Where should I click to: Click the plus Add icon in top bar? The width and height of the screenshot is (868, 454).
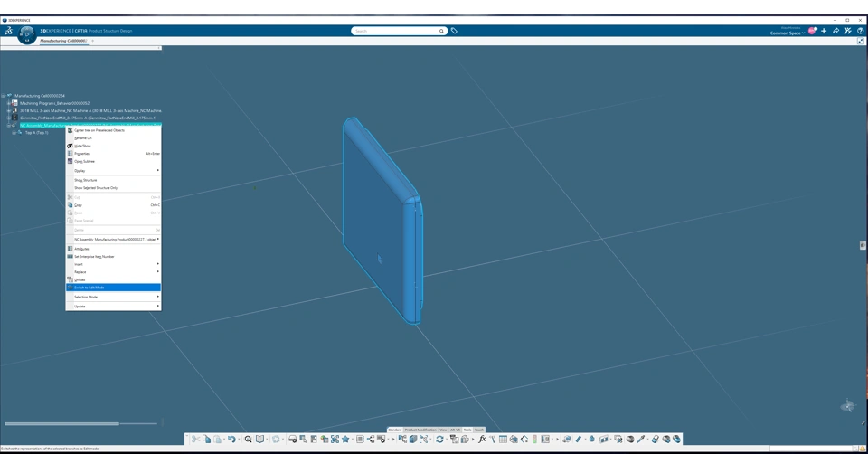pos(824,31)
